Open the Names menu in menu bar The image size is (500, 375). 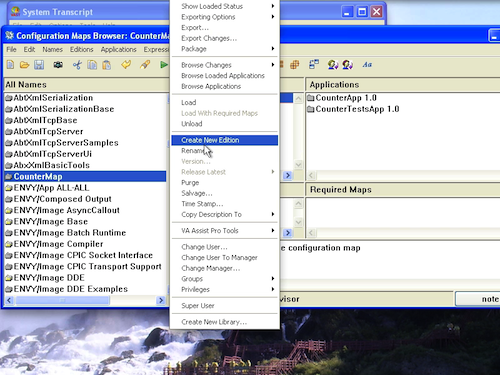(52, 49)
